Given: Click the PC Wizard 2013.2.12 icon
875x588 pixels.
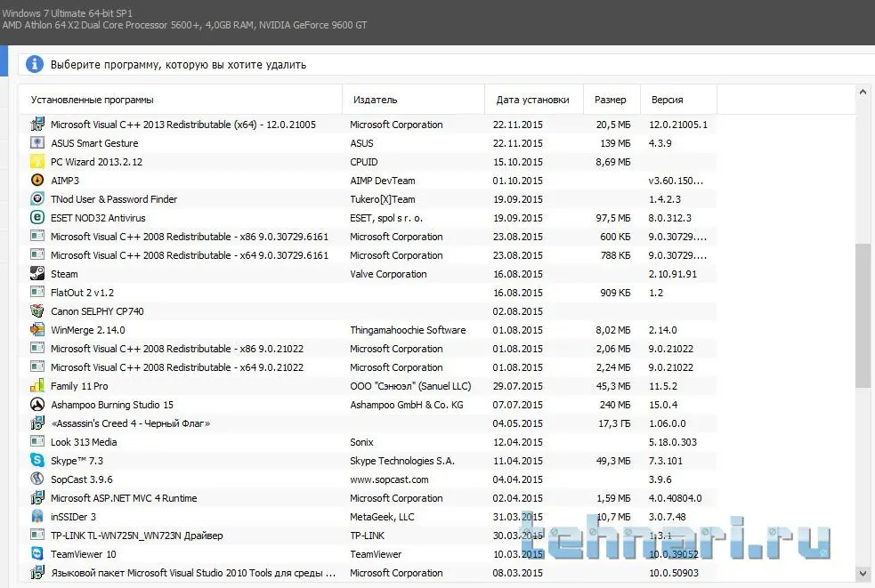Looking at the screenshot, I should pos(37,162).
